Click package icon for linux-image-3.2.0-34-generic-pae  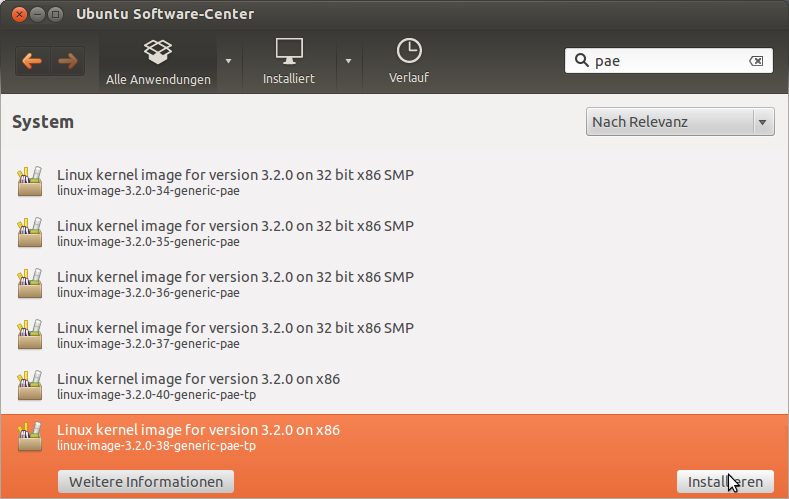pos(30,182)
